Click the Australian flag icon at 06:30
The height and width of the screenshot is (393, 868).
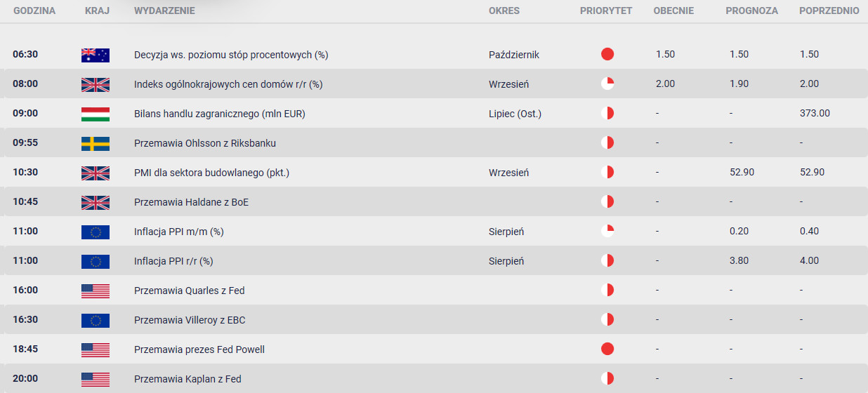coord(96,55)
